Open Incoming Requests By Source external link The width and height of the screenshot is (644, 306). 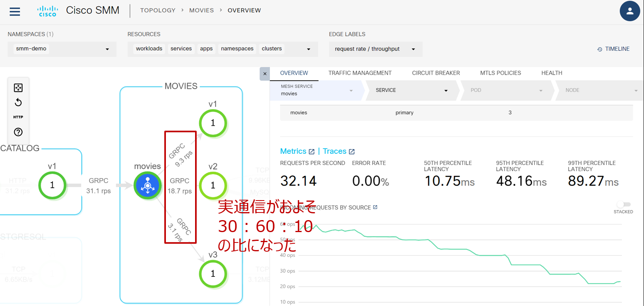375,207
